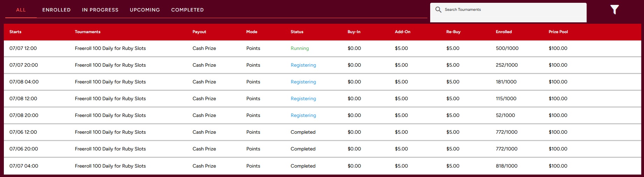
Task: Select the tournament with 818/1000 enrolled
Action: [x=322, y=166]
